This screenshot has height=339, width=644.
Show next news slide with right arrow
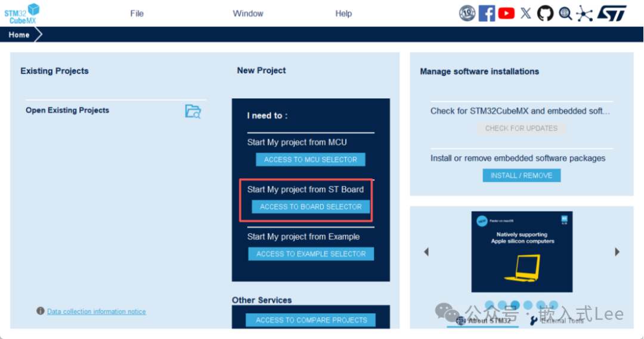(x=617, y=252)
